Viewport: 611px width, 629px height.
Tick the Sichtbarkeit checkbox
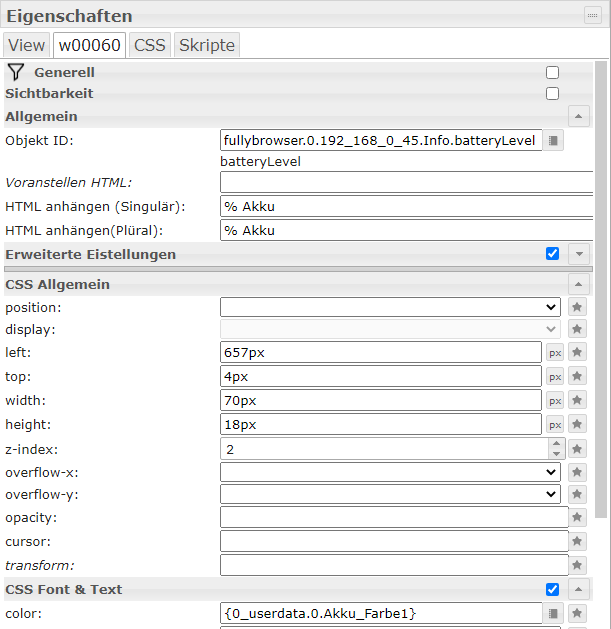[x=552, y=94]
